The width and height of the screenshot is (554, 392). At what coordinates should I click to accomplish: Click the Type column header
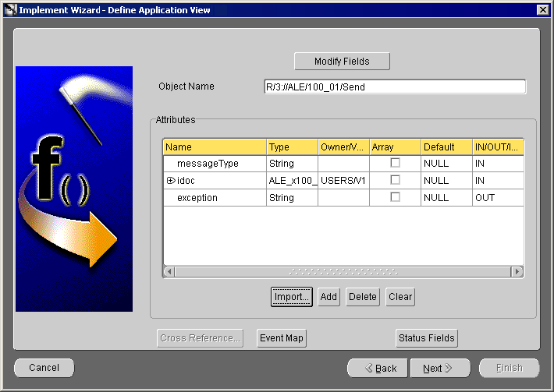[x=292, y=147]
